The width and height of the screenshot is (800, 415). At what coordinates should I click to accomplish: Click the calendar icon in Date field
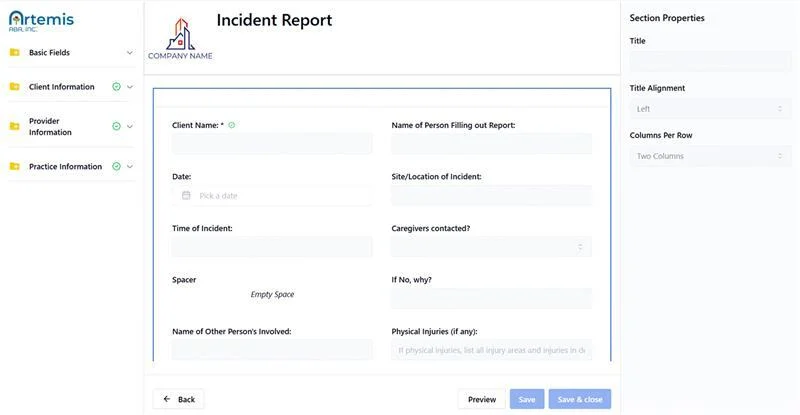(186, 196)
